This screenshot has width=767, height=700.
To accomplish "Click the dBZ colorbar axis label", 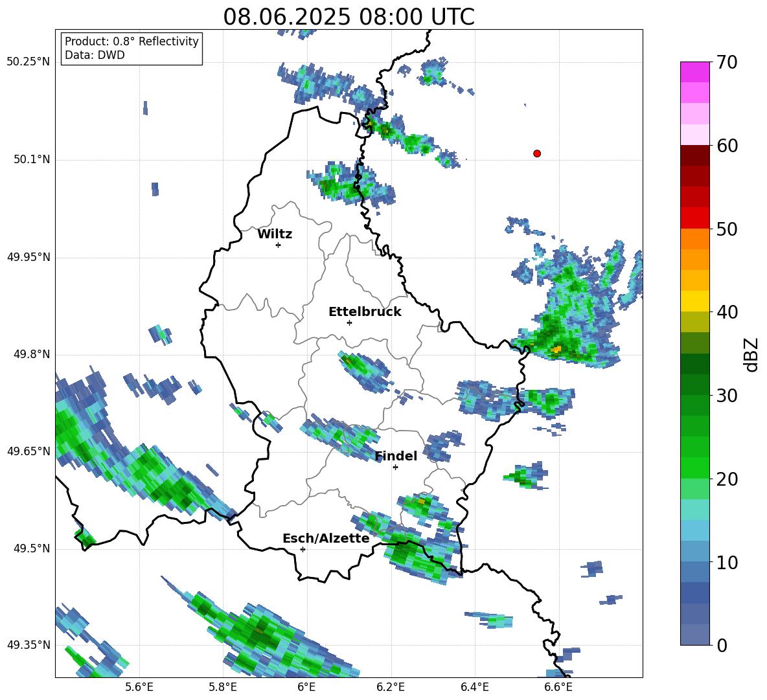I will point(752,354).
